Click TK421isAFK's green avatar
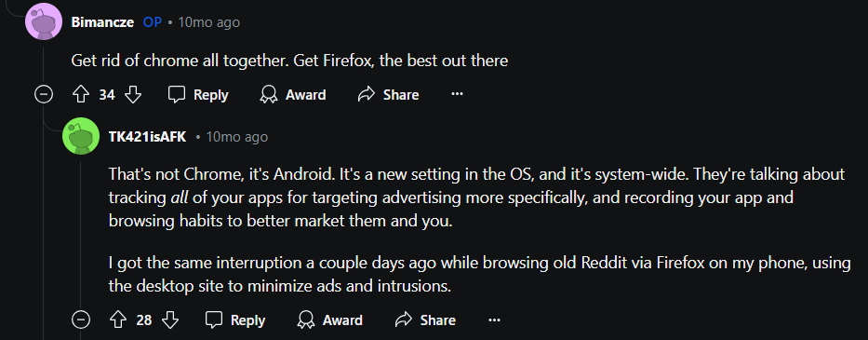 click(81, 136)
